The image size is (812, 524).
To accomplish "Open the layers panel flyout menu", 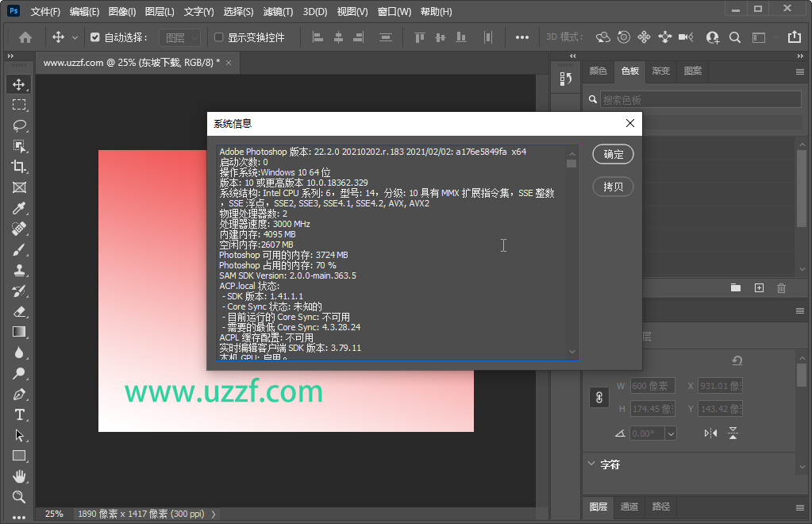I will 800,507.
